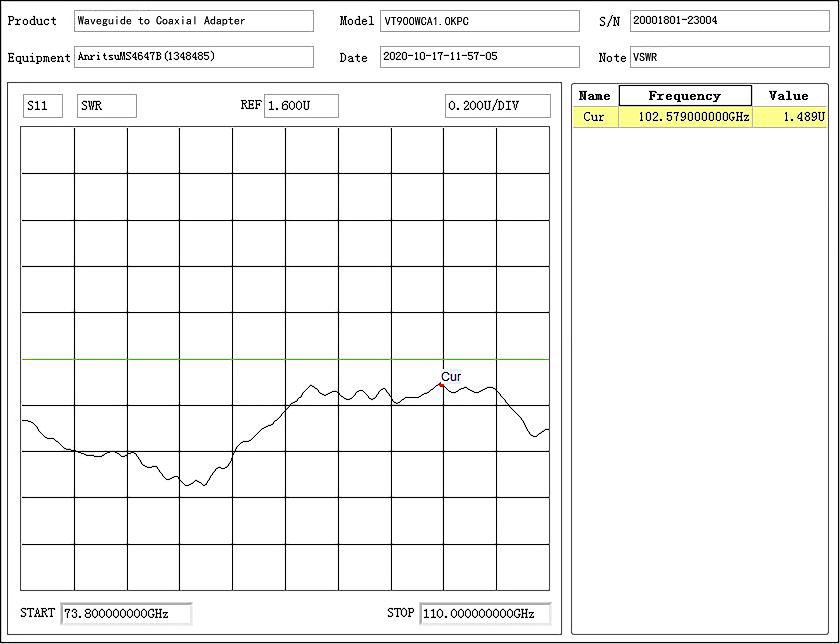Click the REF value 1.600U field
This screenshot has height=644, width=840.
tap(301, 106)
